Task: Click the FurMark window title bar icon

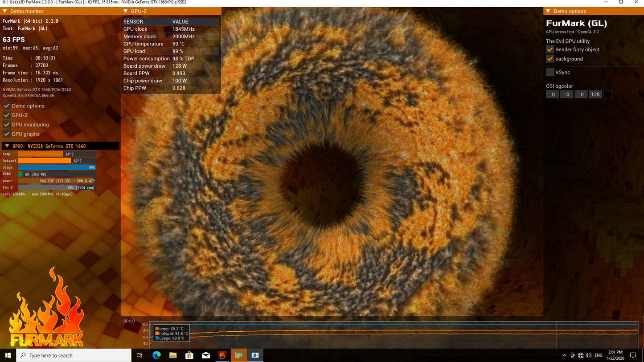Action: [x=5, y=2]
